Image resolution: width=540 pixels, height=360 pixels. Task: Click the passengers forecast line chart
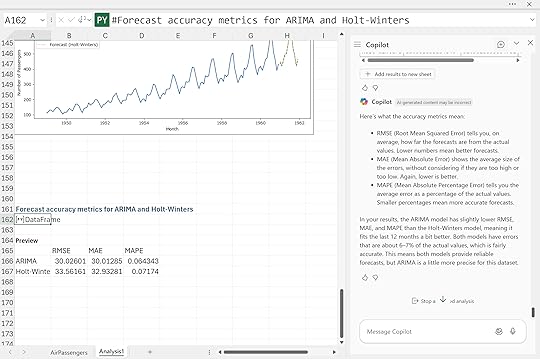164,86
